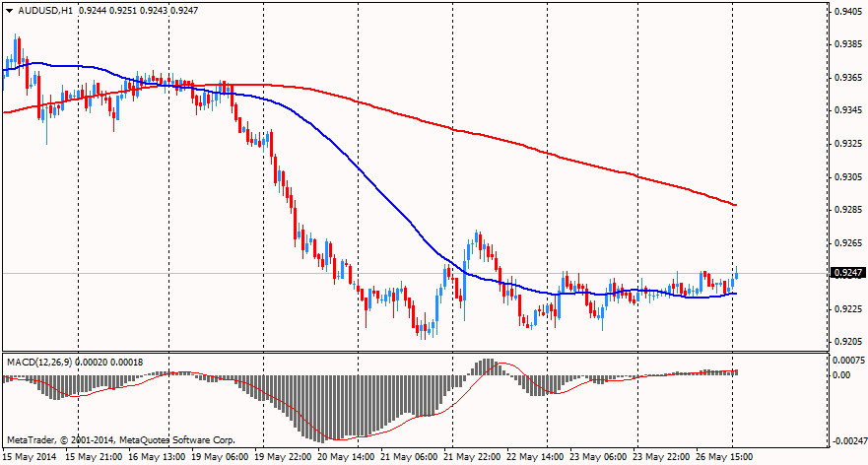Viewport: 868px width, 465px height.
Task: Click the 21 May 06:00 time label
Action: click(x=408, y=456)
